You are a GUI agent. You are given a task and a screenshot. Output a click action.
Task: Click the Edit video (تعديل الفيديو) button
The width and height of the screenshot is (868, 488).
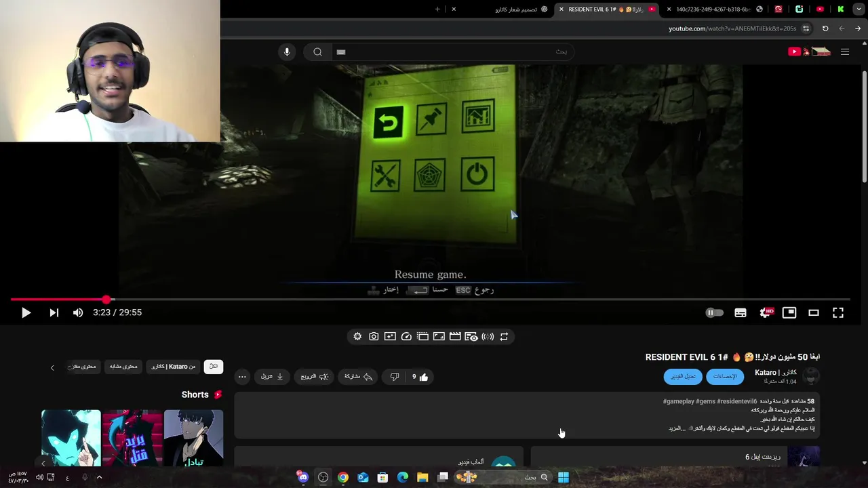pyautogui.click(x=683, y=376)
